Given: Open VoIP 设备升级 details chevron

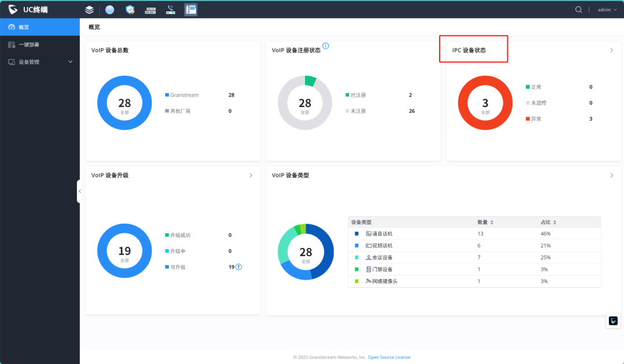Looking at the screenshot, I should tap(251, 176).
